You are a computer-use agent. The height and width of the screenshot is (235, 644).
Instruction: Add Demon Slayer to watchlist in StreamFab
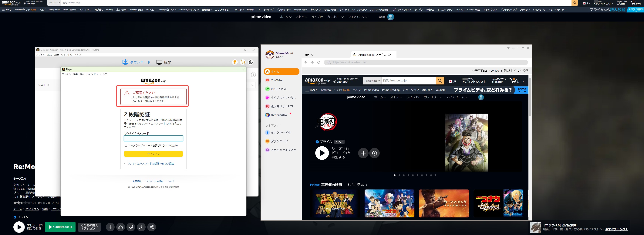pos(363,153)
